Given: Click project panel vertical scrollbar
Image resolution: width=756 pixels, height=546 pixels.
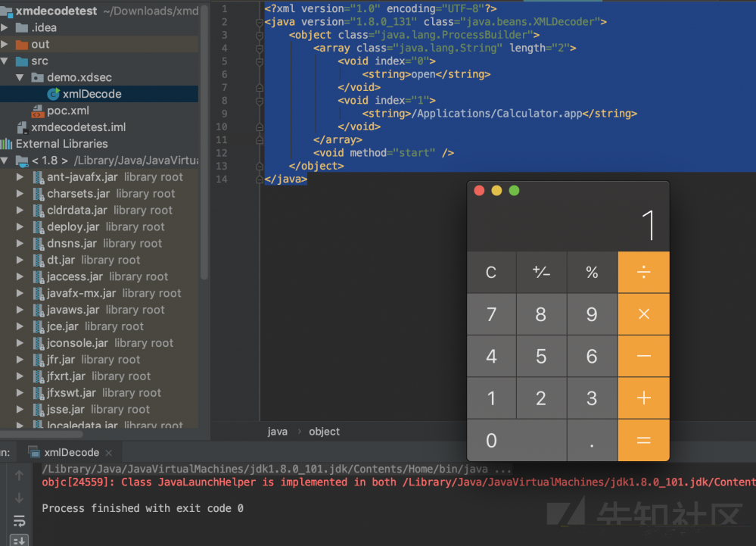Looking at the screenshot, I should (204, 142).
